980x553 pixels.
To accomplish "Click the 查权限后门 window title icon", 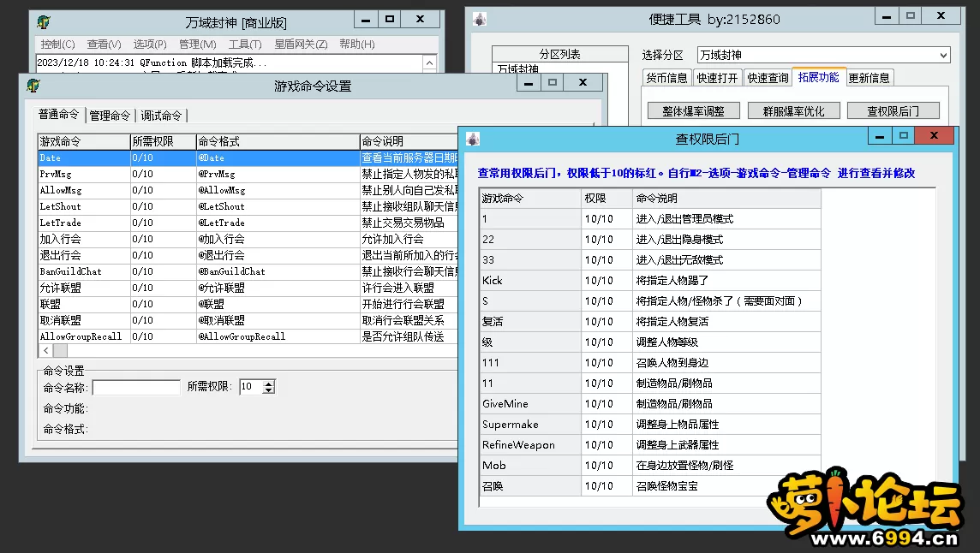I will tap(473, 139).
